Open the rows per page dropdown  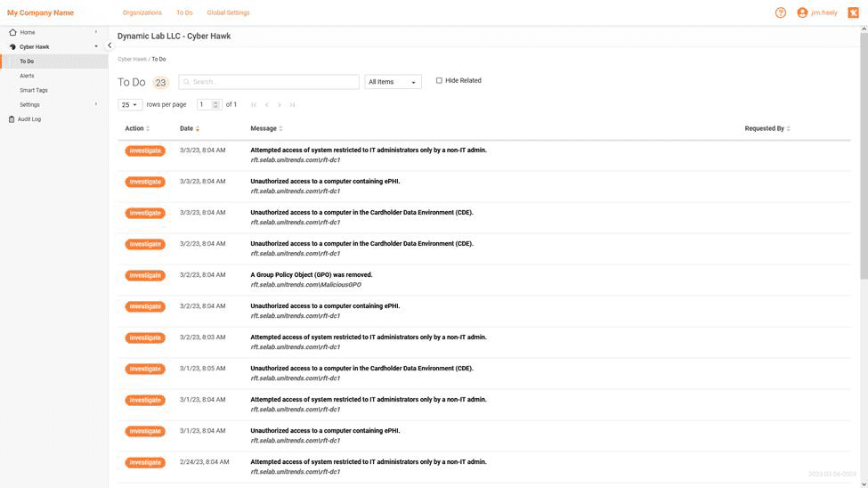(130, 105)
